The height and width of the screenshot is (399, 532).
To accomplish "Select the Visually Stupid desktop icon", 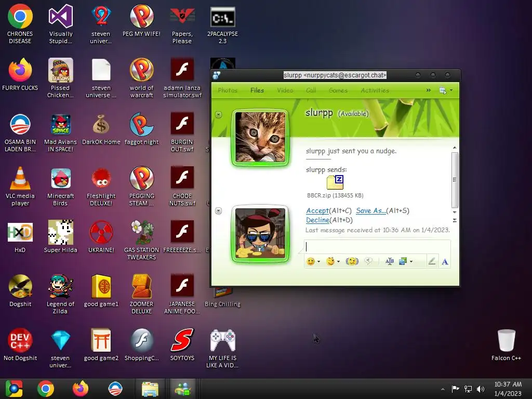I will point(61,24).
